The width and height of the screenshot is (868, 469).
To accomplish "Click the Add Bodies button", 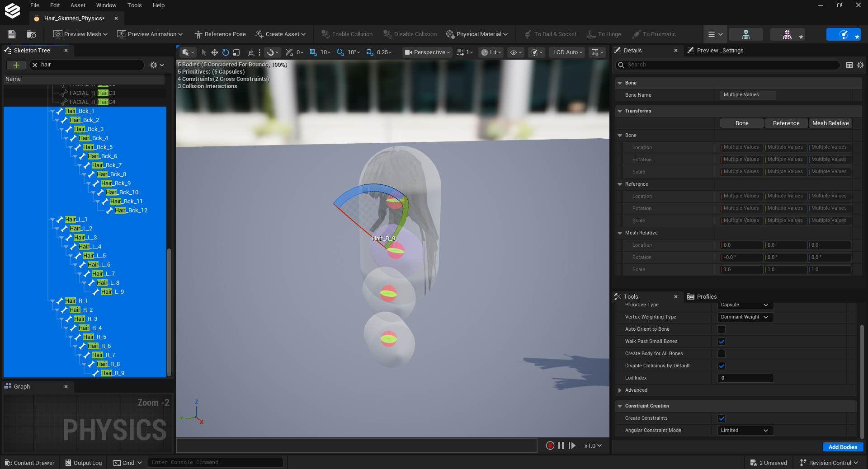I will pos(843,447).
